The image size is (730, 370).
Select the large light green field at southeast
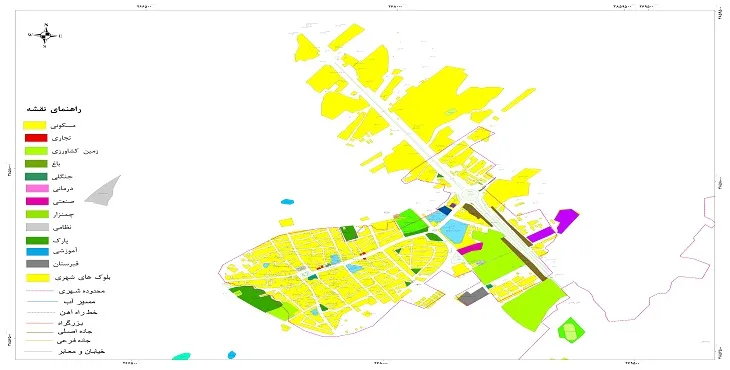click(534, 305)
